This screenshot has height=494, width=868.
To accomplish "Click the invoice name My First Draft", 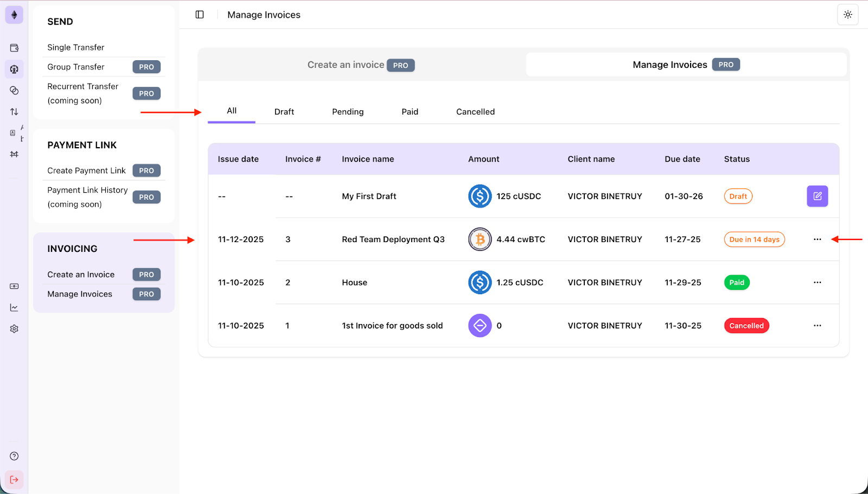I will [x=369, y=196].
